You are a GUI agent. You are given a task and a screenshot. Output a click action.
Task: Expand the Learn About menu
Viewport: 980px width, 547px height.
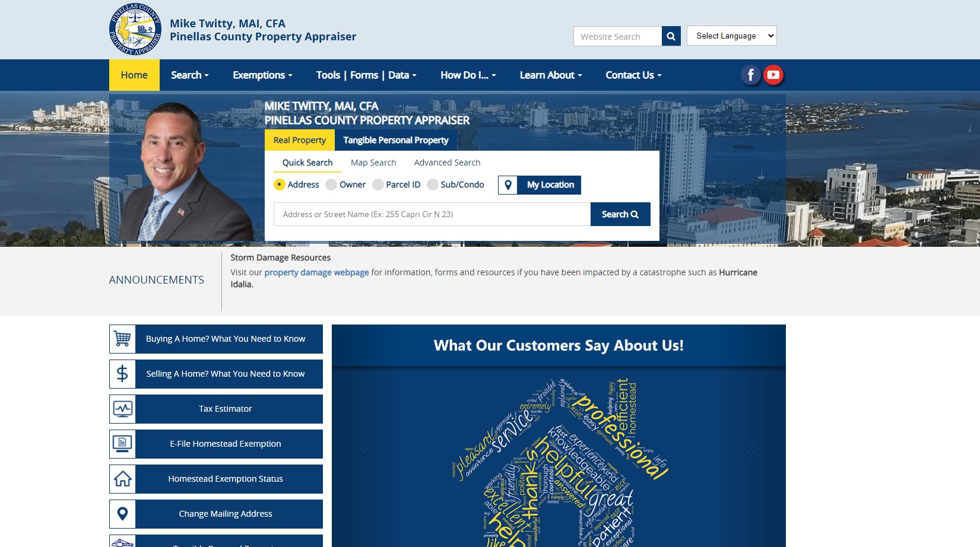click(551, 75)
